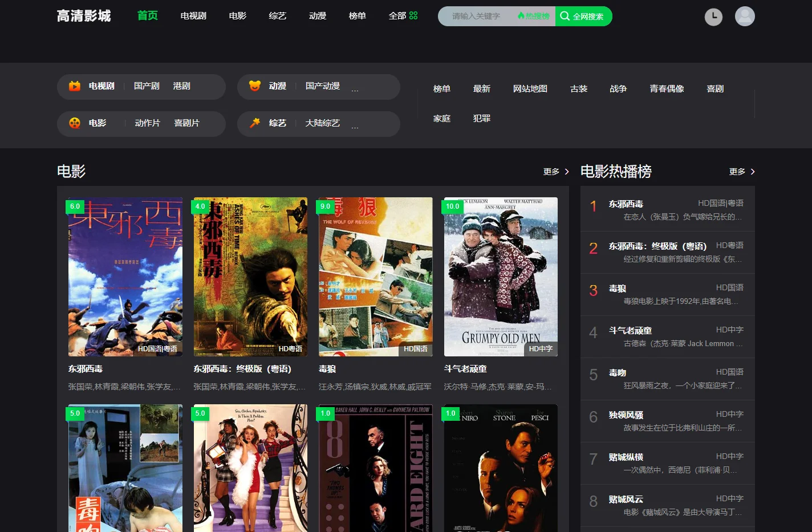812x532 pixels.
Task: Open the 古装 tag link
Action: pyautogui.click(x=579, y=89)
